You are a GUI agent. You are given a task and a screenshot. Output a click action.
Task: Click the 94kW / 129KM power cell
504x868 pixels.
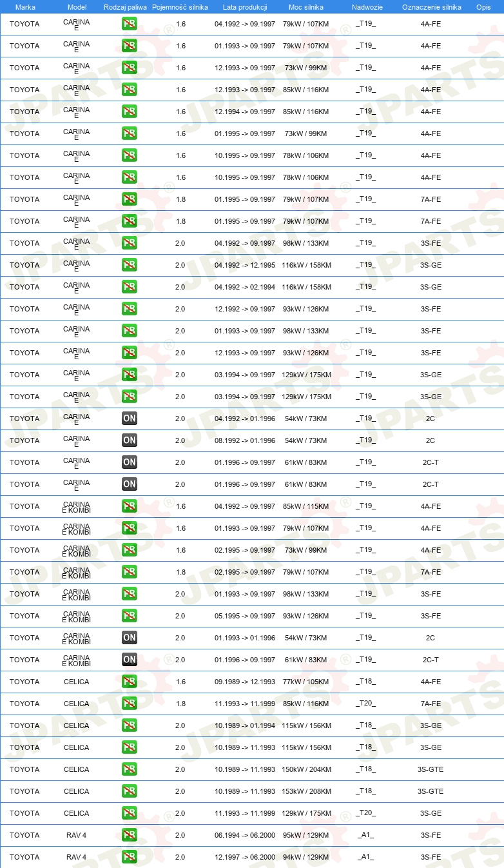click(306, 857)
